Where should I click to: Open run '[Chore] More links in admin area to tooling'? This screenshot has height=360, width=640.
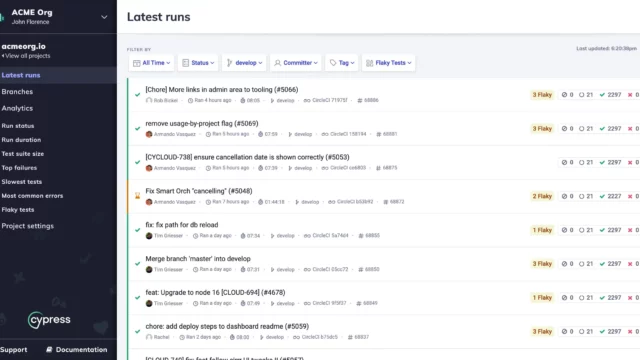(x=222, y=90)
